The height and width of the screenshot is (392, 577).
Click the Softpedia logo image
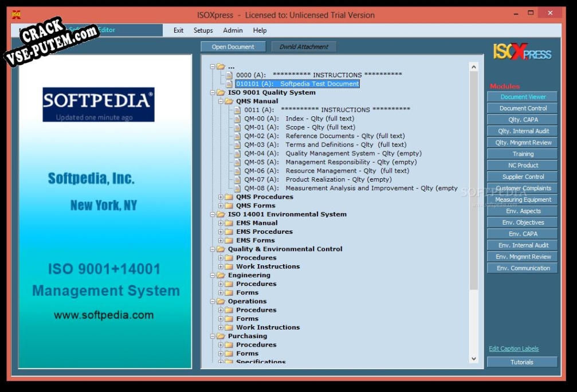pos(98,104)
